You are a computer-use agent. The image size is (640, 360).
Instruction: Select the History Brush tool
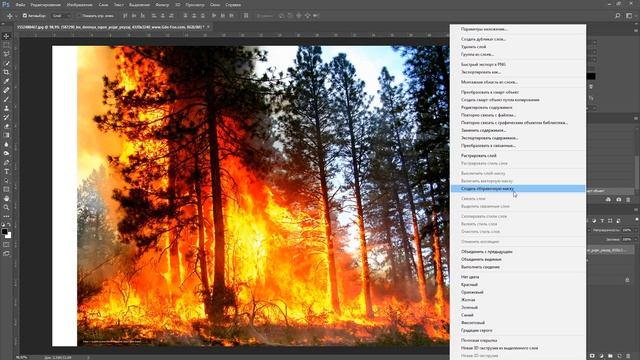tap(6, 117)
